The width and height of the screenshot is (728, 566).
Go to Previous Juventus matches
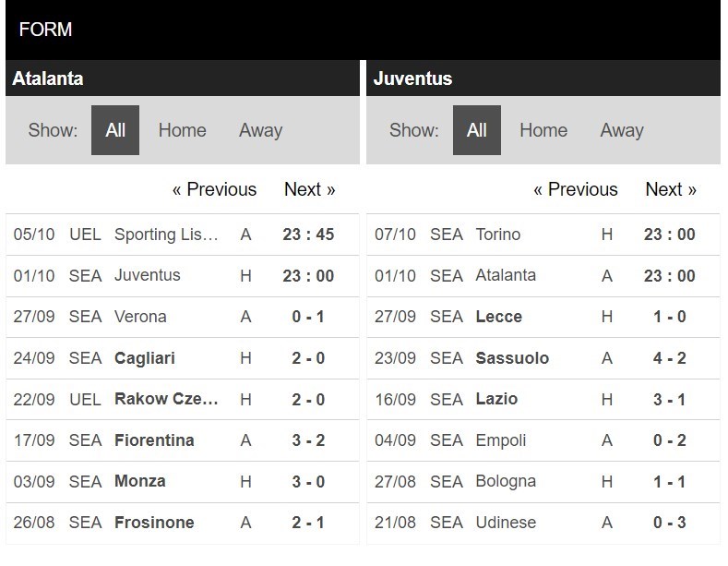[x=576, y=189]
